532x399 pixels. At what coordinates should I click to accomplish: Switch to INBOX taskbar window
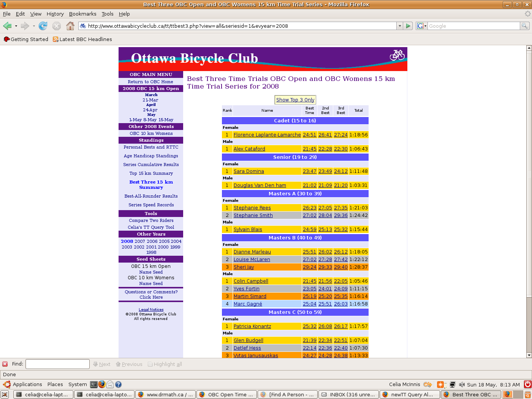[349, 394]
